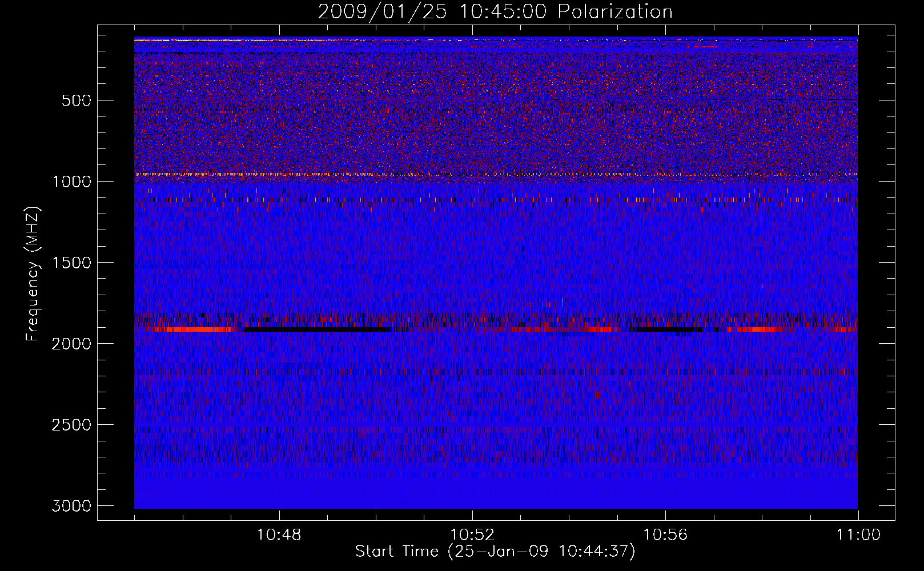The height and width of the screenshot is (571, 924).
Task: Click the plot title '2009/01/25 10:45:00 Polarization'
Action: [x=495, y=12]
